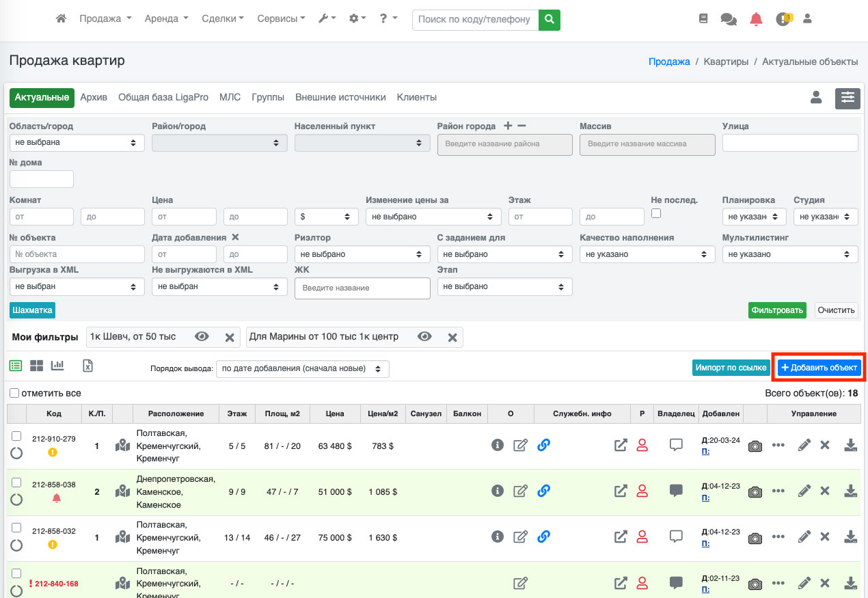
Task: Open the notifications bell icon
Action: point(756,19)
